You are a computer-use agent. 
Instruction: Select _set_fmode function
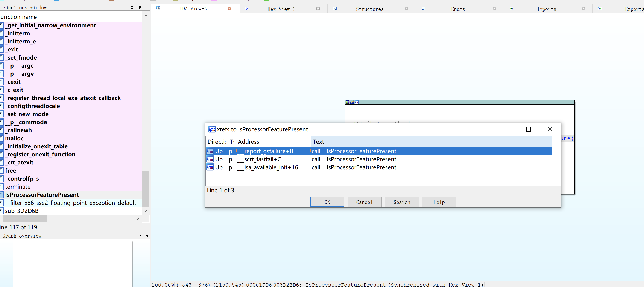tap(71, 58)
